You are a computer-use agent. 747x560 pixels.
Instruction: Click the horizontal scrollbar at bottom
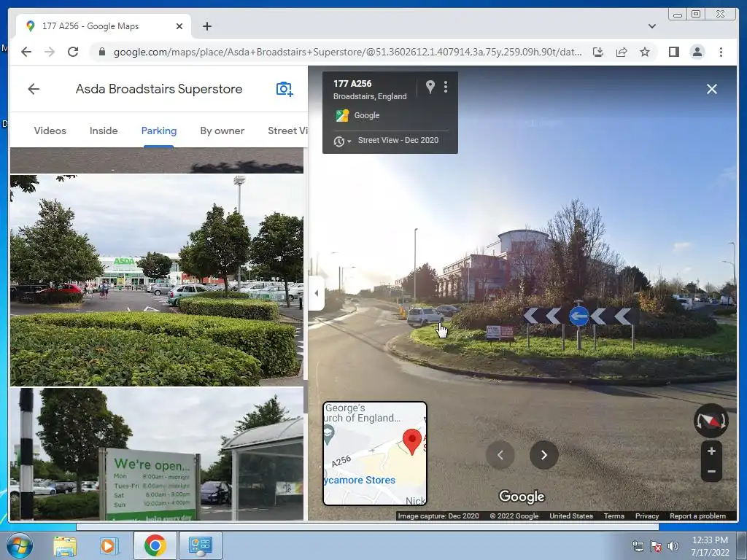[x=368, y=526]
